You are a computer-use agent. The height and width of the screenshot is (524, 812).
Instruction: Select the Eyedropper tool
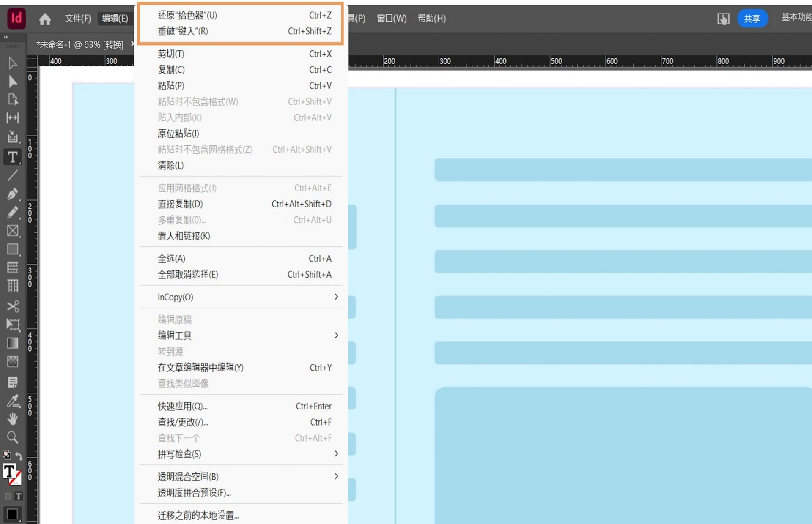pyautogui.click(x=12, y=401)
